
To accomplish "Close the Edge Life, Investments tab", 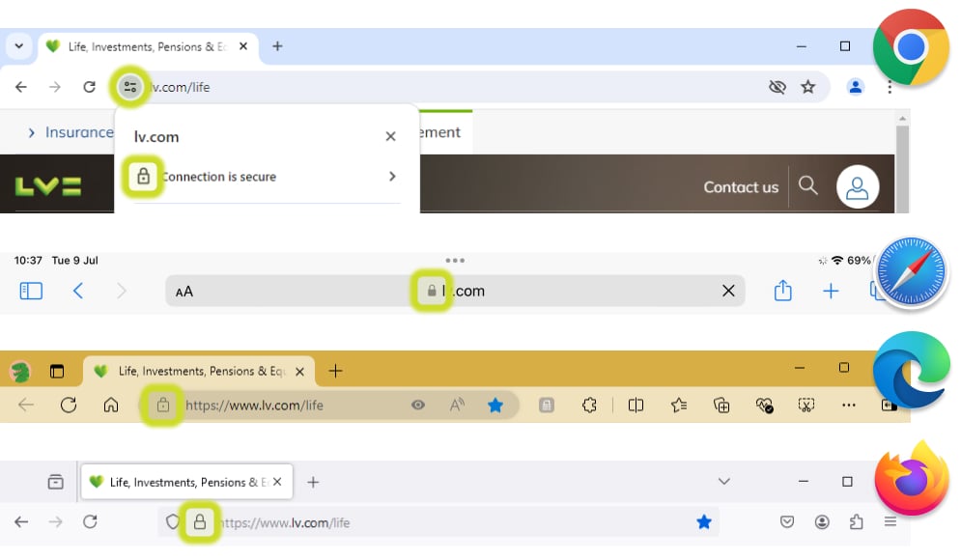I will (x=299, y=372).
